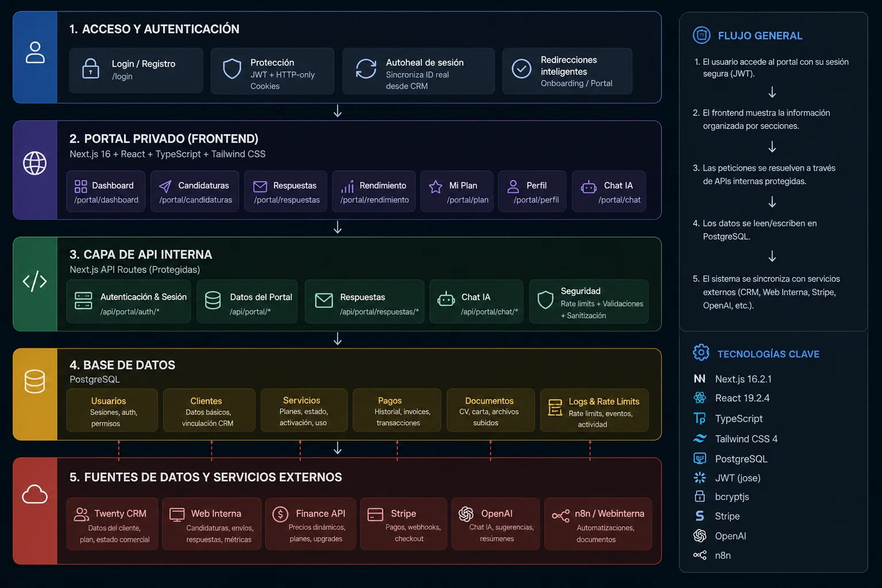The height and width of the screenshot is (588, 882).
Task: Open the Pagos database card
Action: pos(397,410)
